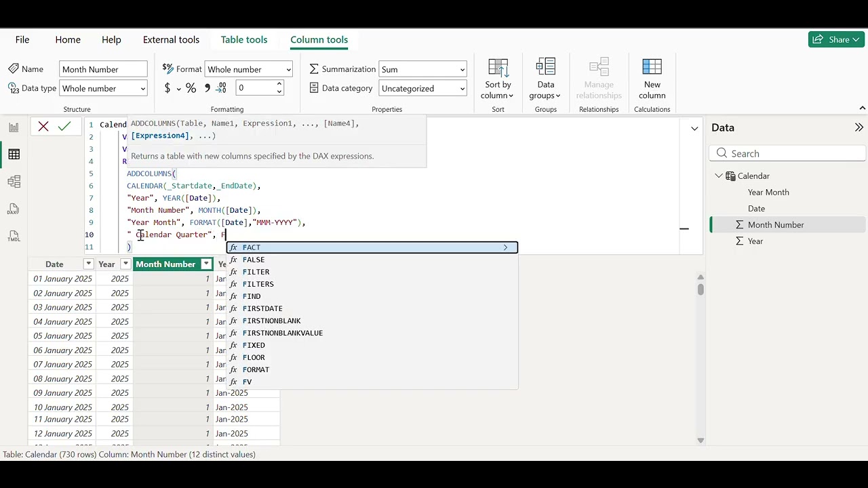Choose FLOOR from the function list
Screen dimensions: 868x488
[x=372, y=357]
